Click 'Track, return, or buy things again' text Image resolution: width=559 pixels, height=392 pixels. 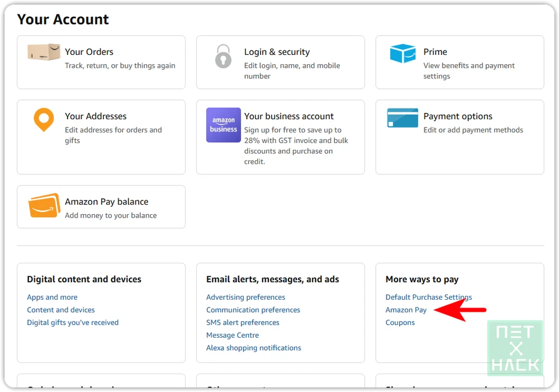[120, 65]
